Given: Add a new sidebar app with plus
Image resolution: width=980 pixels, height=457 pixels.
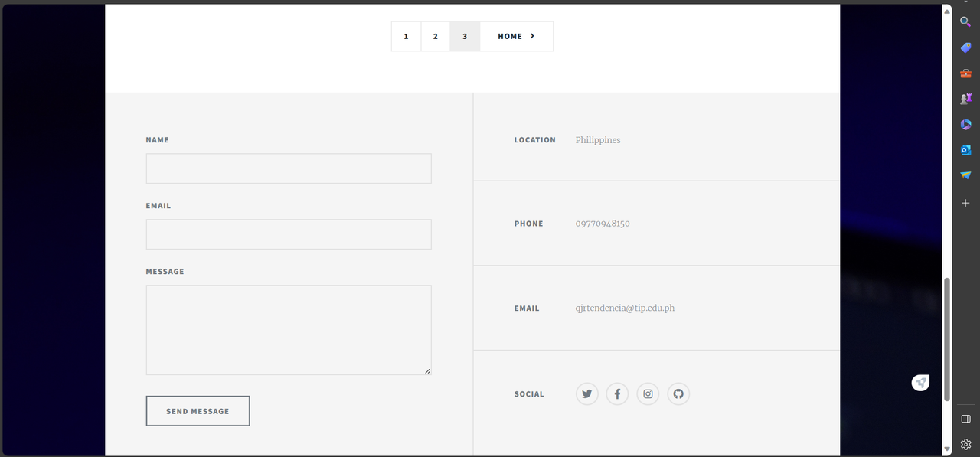Looking at the screenshot, I should [965, 203].
